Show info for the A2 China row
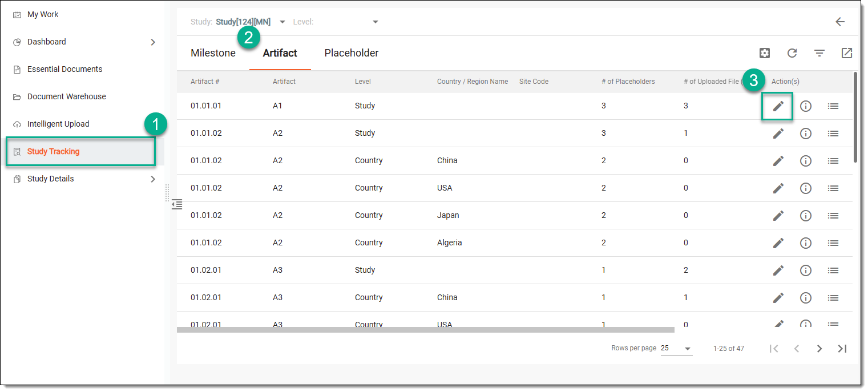Image resolution: width=868 pixels, height=392 pixels. (x=805, y=161)
